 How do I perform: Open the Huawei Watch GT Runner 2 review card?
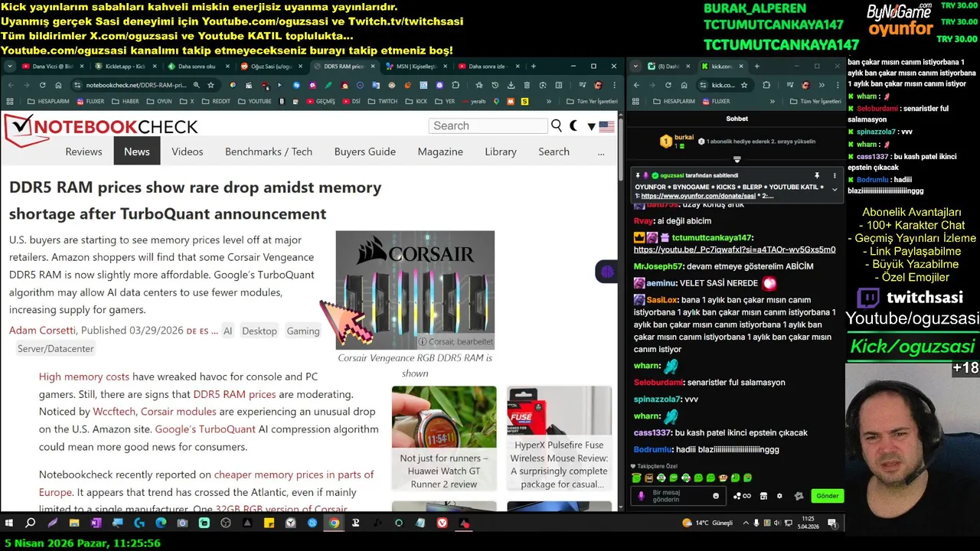[444, 439]
